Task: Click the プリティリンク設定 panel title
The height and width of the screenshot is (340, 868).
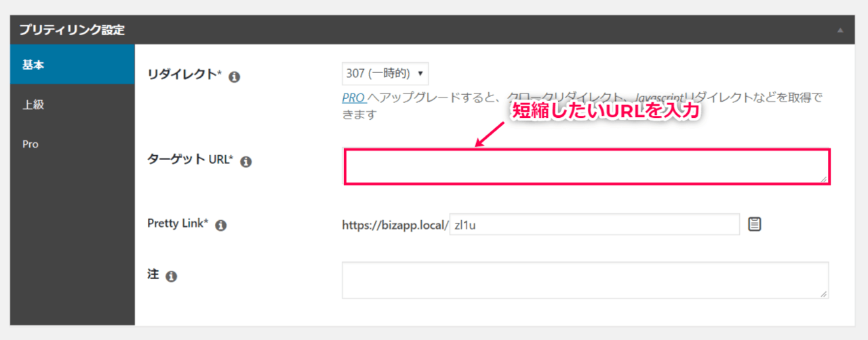Action: (72, 30)
